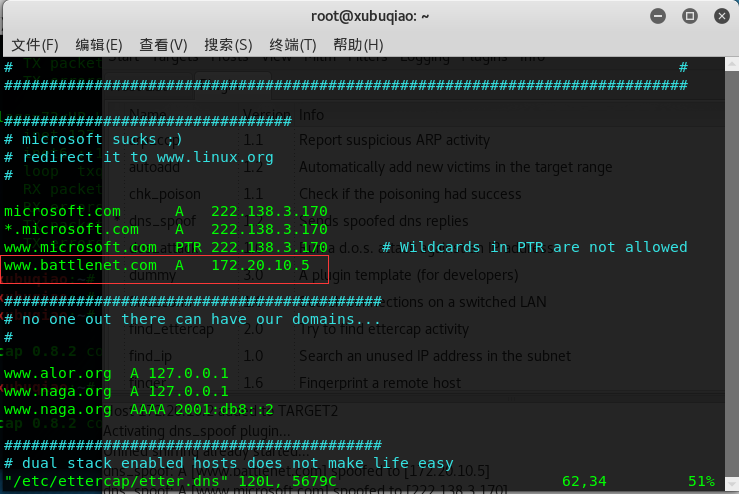This screenshot has width=739, height=494.
Task: Click the file name "/etc/ettercap/etter.dns" in status line
Action: (x=116, y=481)
